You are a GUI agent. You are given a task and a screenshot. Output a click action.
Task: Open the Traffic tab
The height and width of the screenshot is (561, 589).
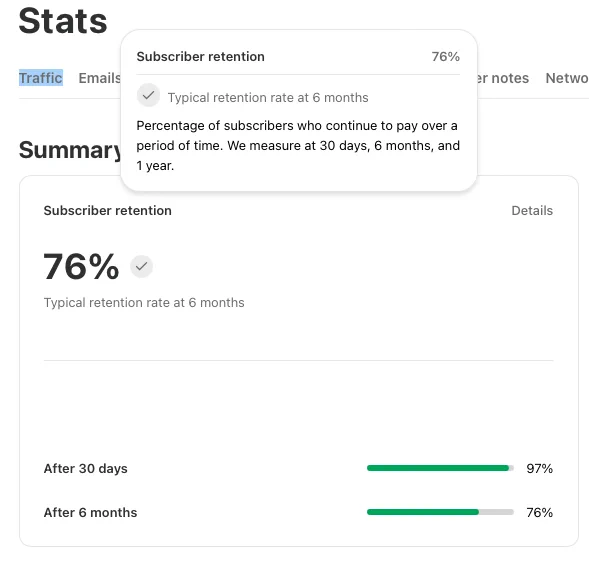[x=41, y=78]
